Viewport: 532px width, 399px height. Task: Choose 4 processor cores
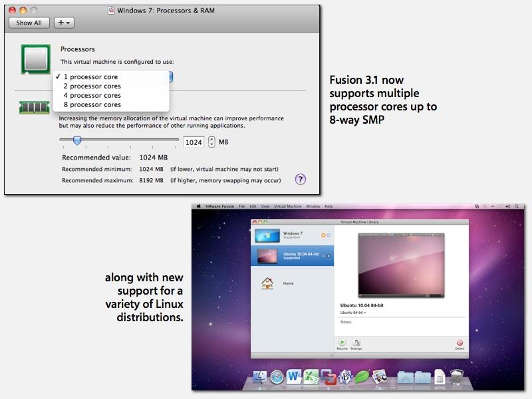[x=111, y=95]
